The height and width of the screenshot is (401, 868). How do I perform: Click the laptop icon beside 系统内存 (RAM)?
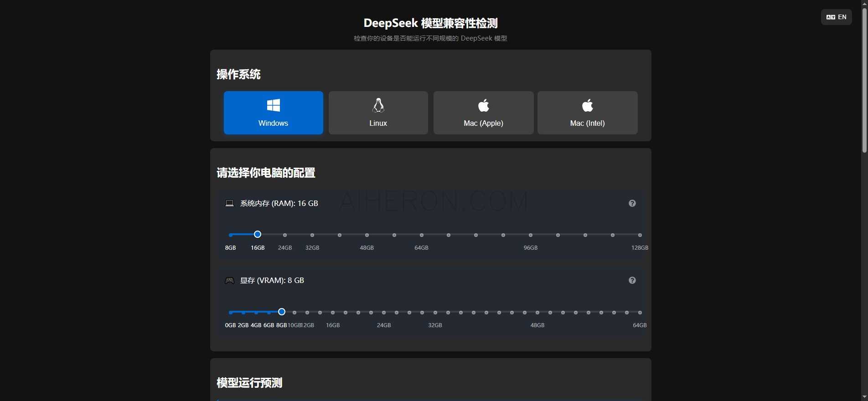tap(230, 203)
